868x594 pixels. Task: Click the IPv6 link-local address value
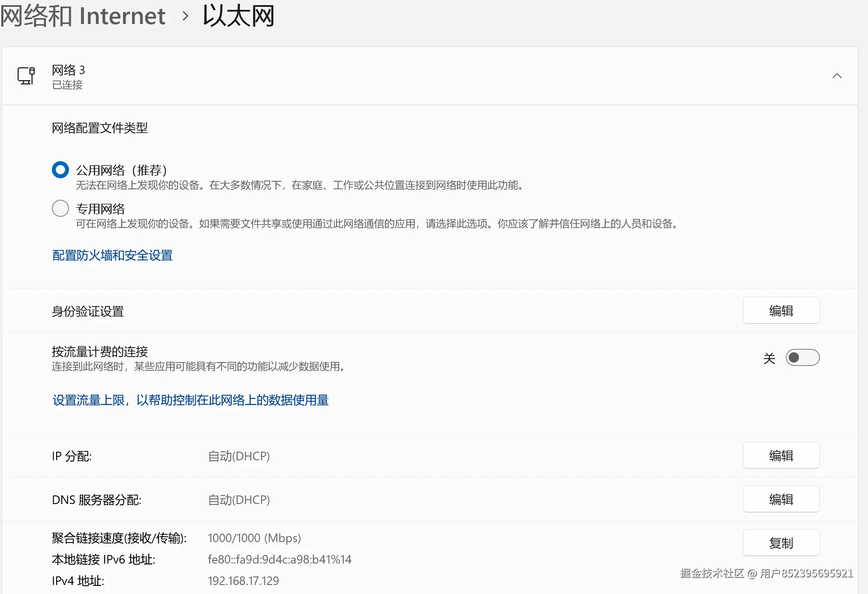point(279,559)
